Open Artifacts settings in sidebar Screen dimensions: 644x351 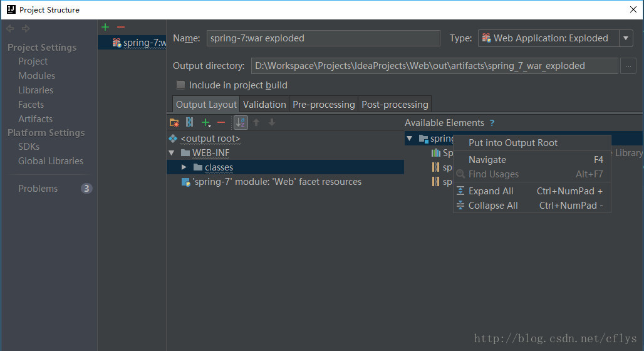click(35, 119)
